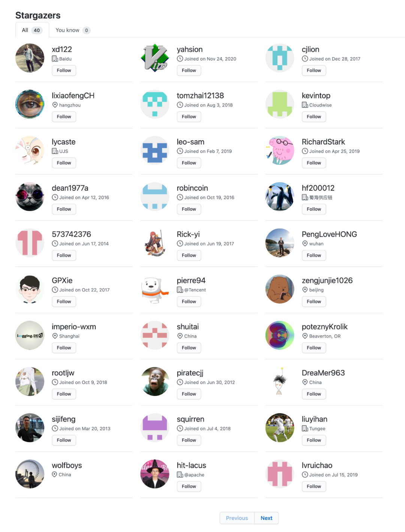Open zengjunjie1026's brown bear avatar

point(280,289)
